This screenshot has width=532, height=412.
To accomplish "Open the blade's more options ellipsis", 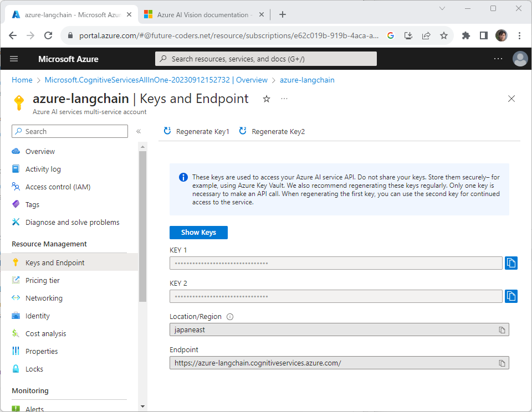I will pos(284,99).
